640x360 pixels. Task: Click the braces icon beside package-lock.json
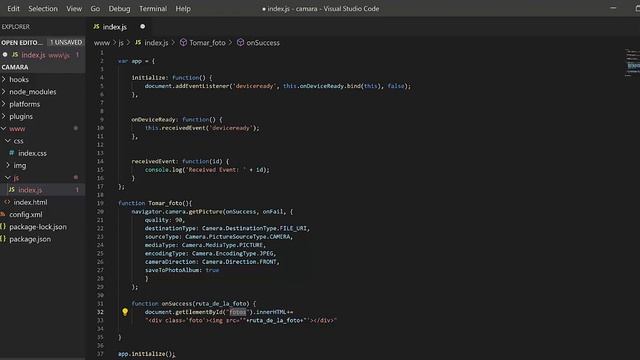pyautogui.click(x=3, y=226)
